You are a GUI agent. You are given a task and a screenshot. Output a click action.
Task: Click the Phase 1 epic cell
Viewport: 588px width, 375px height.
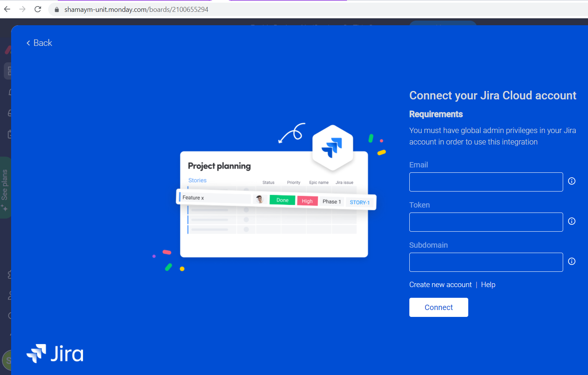point(332,201)
